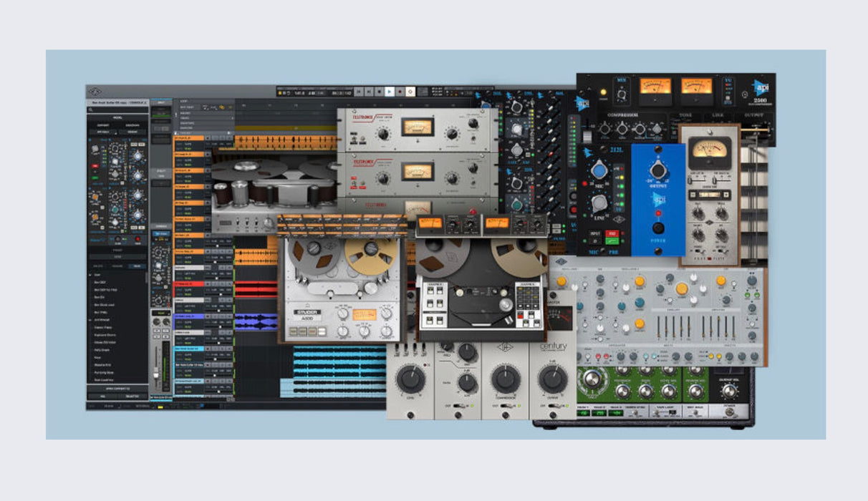Click the Output knob on the Century strip
Viewport: 868px width, 501px height.
pyautogui.click(x=553, y=379)
